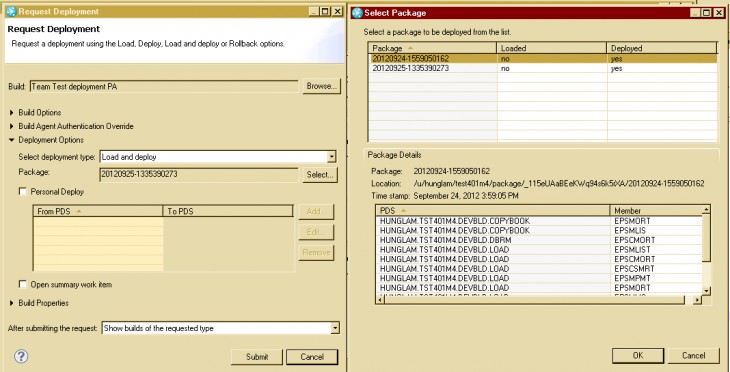
Task: Maximize the Select Package window
Action: coord(706,13)
